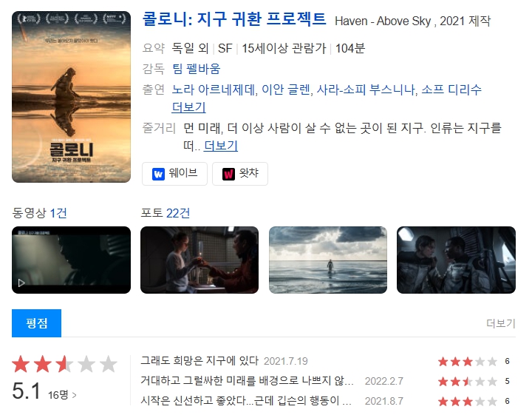The width and height of the screenshot is (532, 415).
Task: Open the 포토 22건 link
Action: [x=166, y=213]
